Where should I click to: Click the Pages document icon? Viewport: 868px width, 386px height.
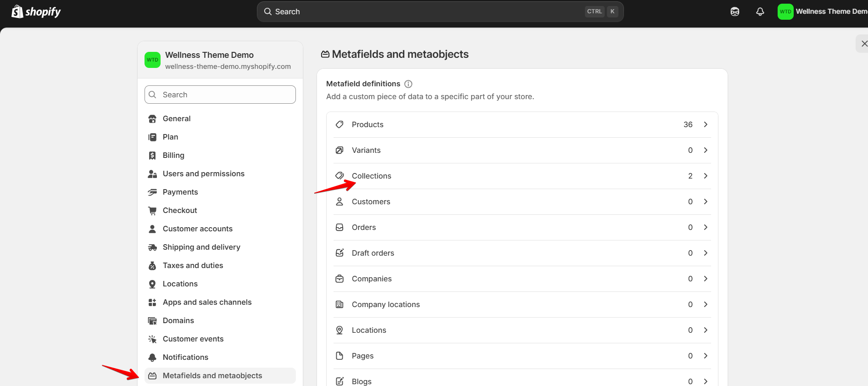click(339, 356)
